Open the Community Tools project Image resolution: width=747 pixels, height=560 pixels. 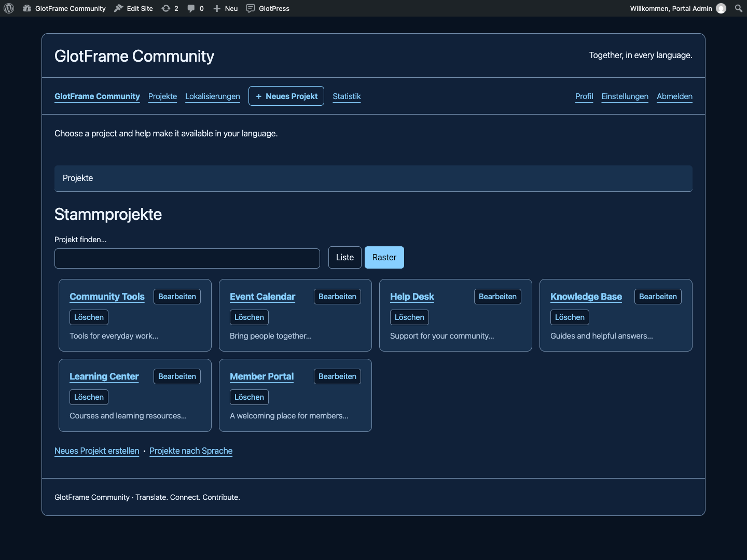point(107,297)
